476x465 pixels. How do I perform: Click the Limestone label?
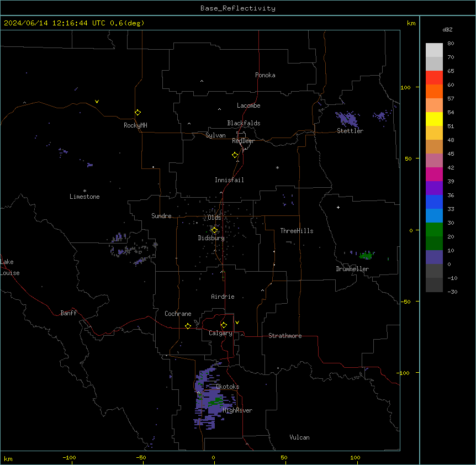click(x=84, y=197)
